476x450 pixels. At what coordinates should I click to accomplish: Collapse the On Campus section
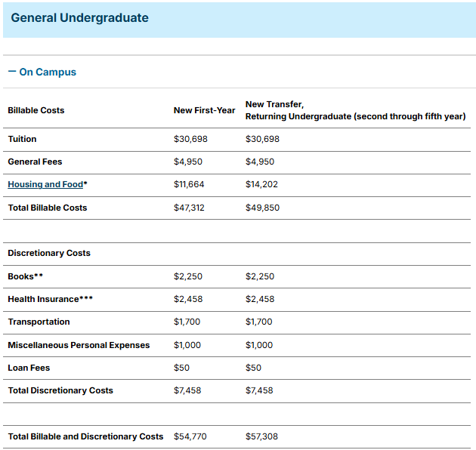[42, 72]
